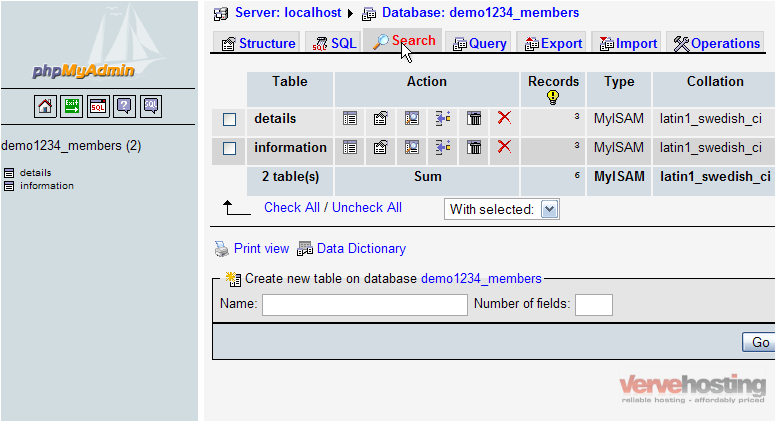Click the Server: localhost breadcrumb link
776x422 pixels.
(288, 12)
